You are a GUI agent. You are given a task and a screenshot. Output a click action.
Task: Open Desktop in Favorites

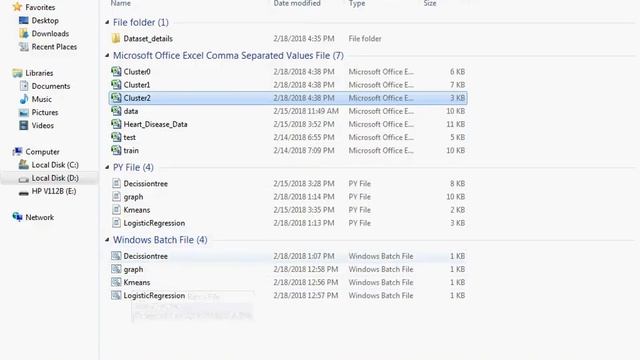(45, 20)
